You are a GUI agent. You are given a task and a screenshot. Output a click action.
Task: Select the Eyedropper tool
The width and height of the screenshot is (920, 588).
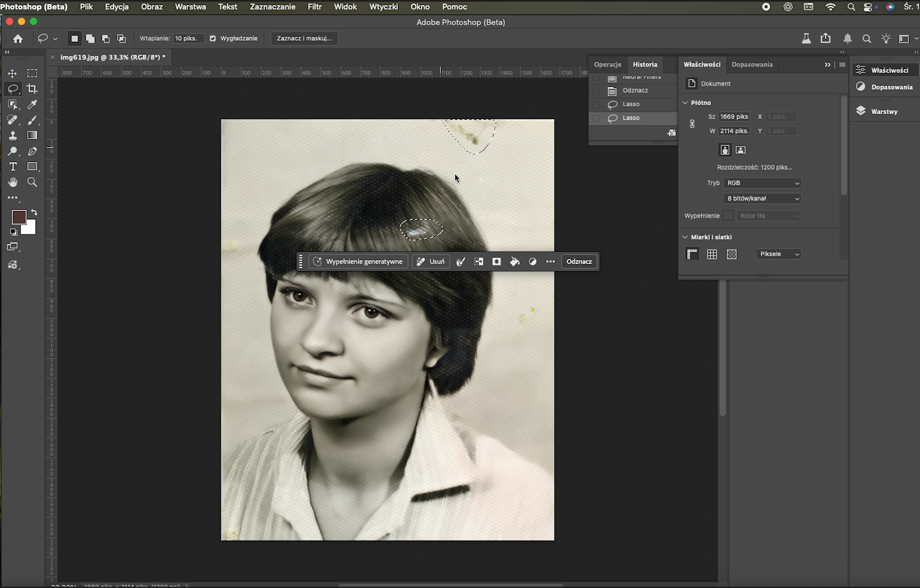[x=32, y=104]
